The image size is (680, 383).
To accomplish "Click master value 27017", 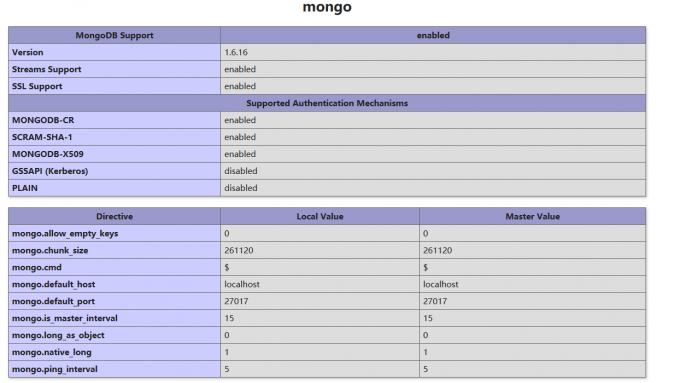I will [435, 301].
